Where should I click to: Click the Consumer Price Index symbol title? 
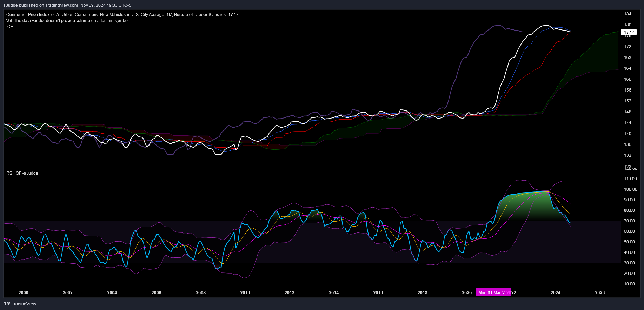point(116,15)
